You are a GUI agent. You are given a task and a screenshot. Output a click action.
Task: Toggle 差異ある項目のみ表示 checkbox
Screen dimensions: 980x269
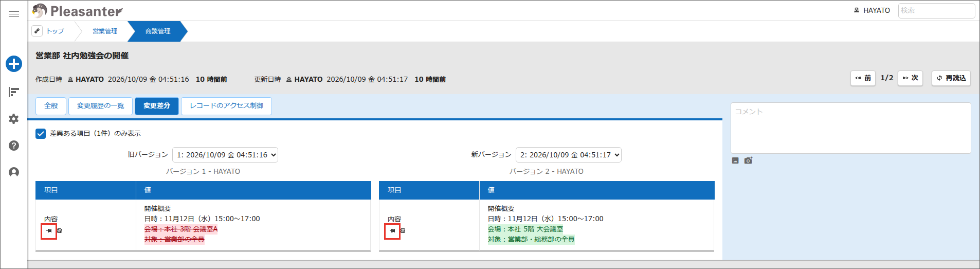[41, 134]
